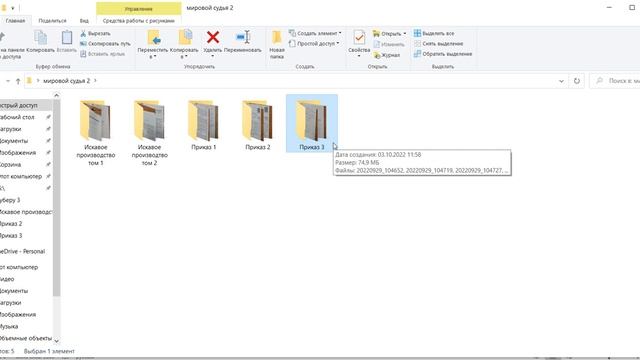Open Picture Tools (Средства работы с рисунками) tab
640x360 pixels.
139,20
